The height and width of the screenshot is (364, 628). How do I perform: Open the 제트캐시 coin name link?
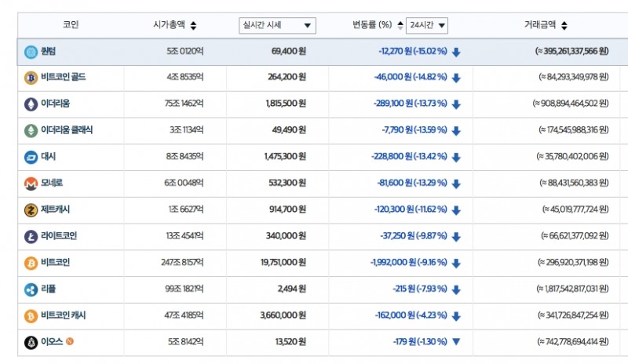pos(55,209)
